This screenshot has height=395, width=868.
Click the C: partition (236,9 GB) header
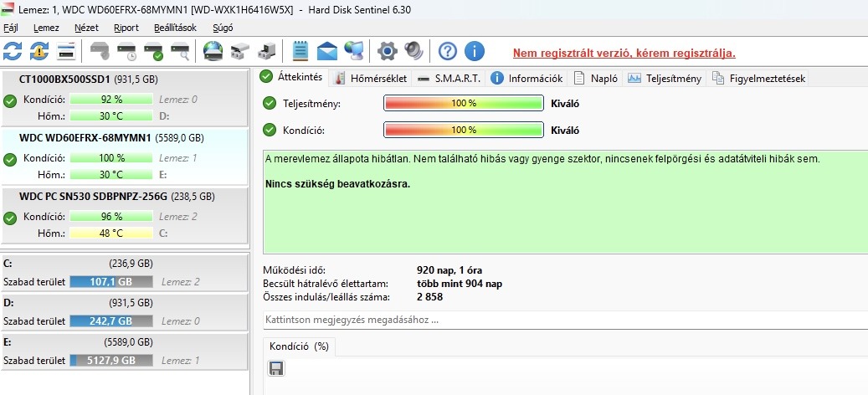point(125,264)
